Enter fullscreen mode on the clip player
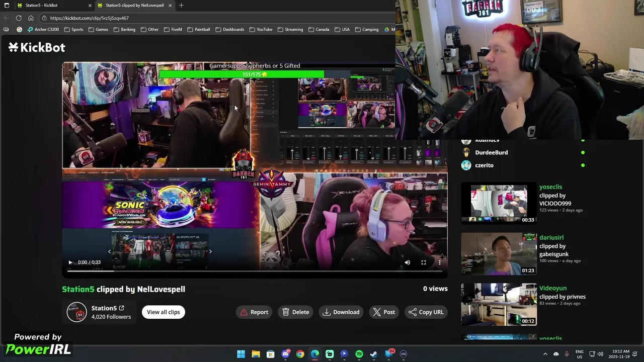 point(424,262)
